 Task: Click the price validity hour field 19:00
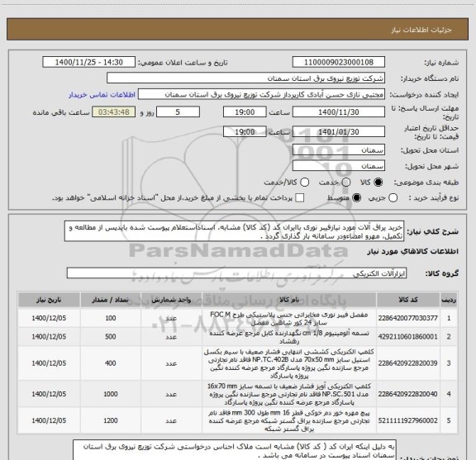point(245,131)
